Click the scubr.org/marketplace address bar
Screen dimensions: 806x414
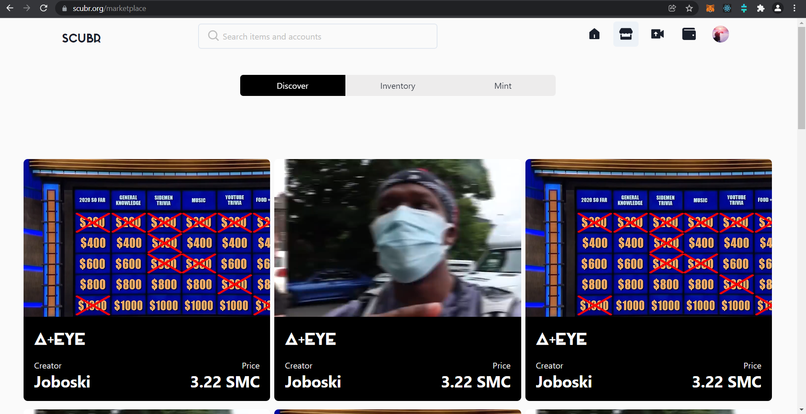point(375,8)
